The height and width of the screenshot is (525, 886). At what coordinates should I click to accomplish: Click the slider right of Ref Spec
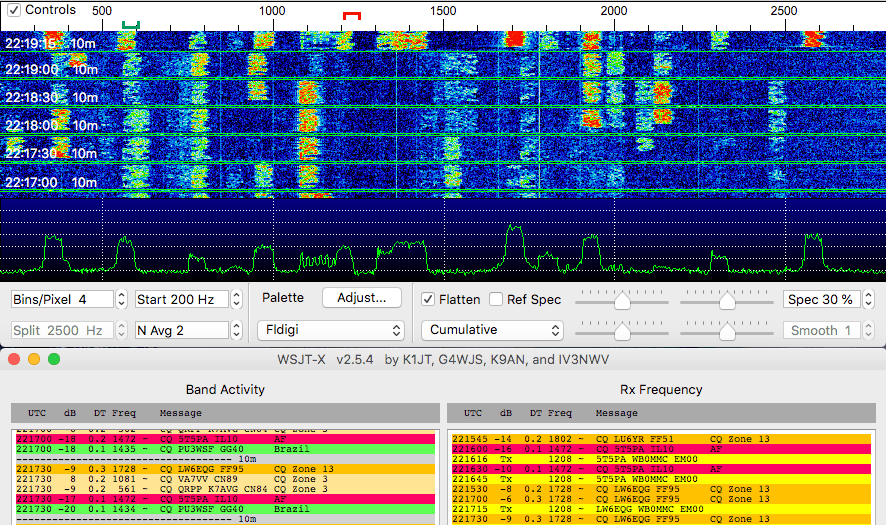pos(622,299)
